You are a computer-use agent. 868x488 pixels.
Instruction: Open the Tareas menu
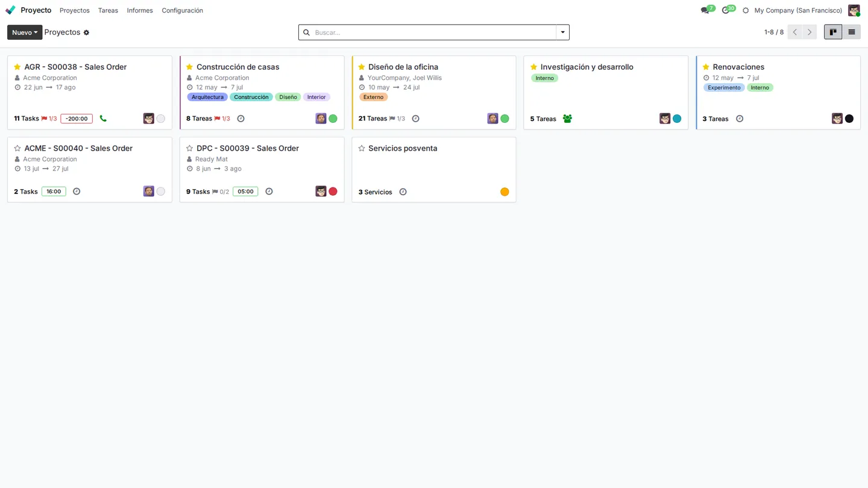click(x=108, y=11)
